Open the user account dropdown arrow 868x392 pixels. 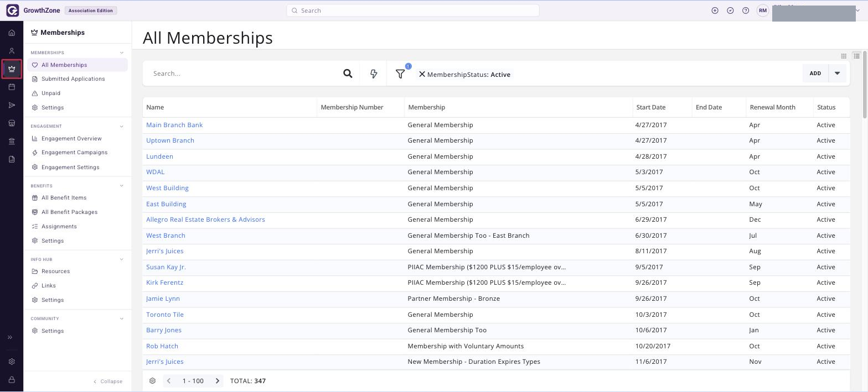(858, 11)
